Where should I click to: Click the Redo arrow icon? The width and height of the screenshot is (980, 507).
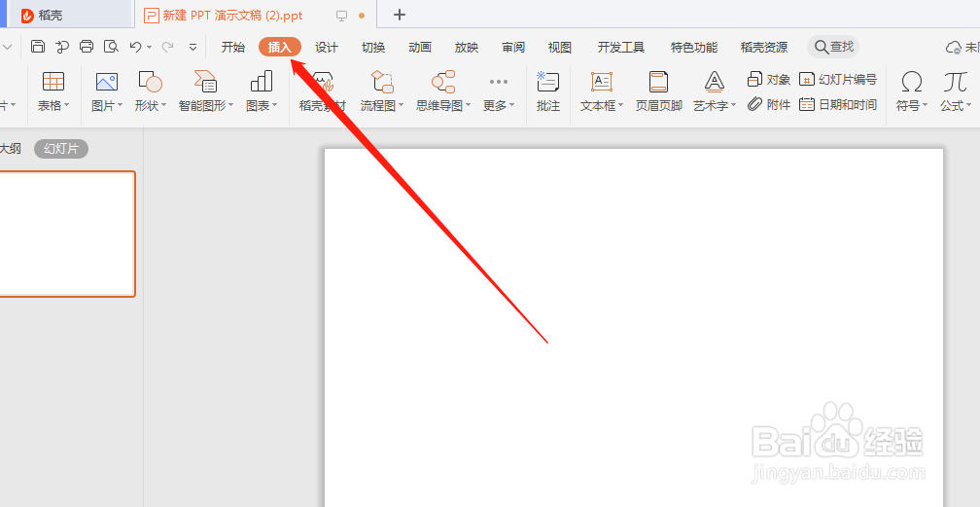[x=167, y=47]
